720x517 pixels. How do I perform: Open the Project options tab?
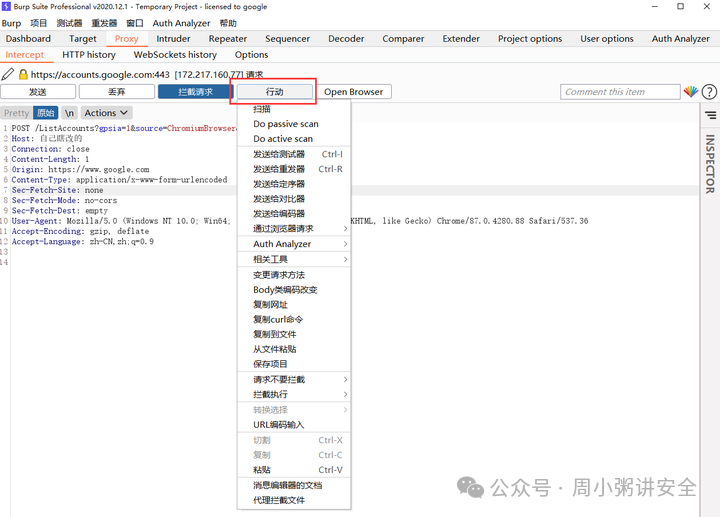point(530,39)
